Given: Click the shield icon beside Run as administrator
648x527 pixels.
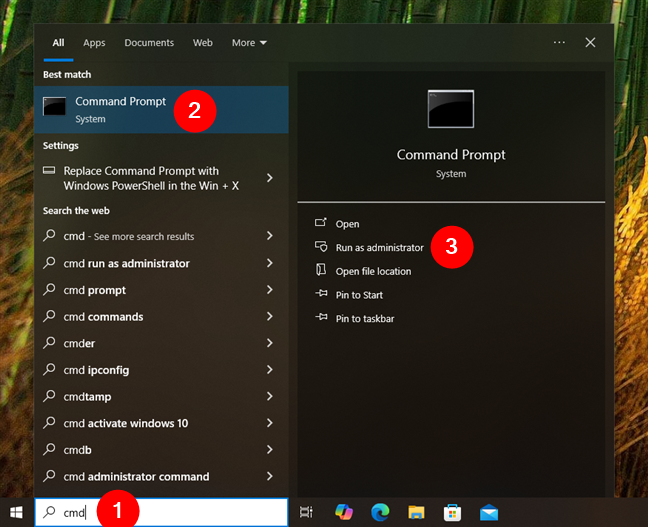Looking at the screenshot, I should pyautogui.click(x=321, y=246).
